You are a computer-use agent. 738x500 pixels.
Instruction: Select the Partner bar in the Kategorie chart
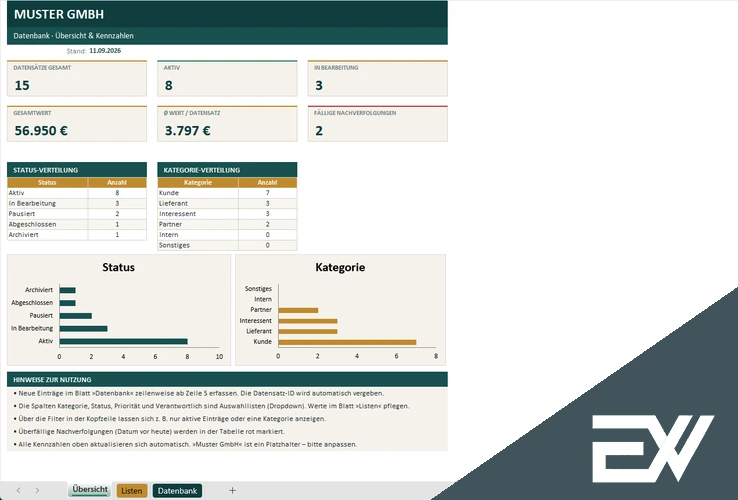(298, 310)
